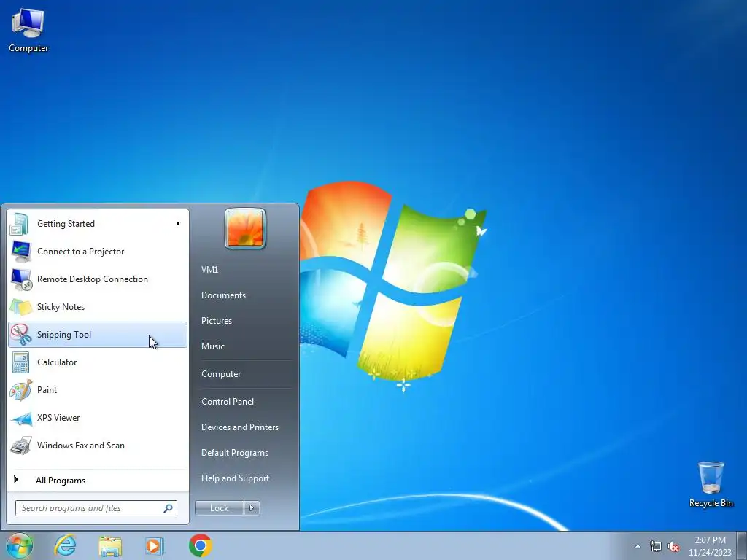Click the search magnifier icon
Image resolution: width=747 pixels, height=560 pixels.
point(169,508)
